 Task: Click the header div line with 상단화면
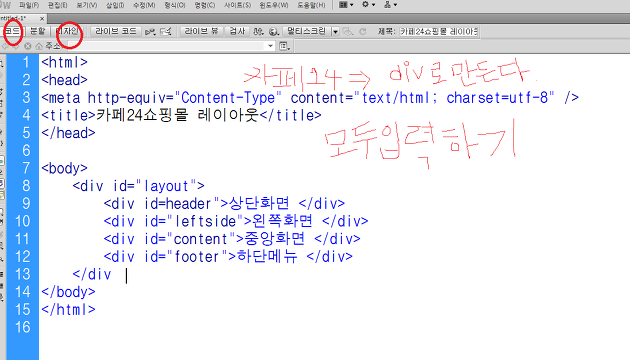coord(224,203)
